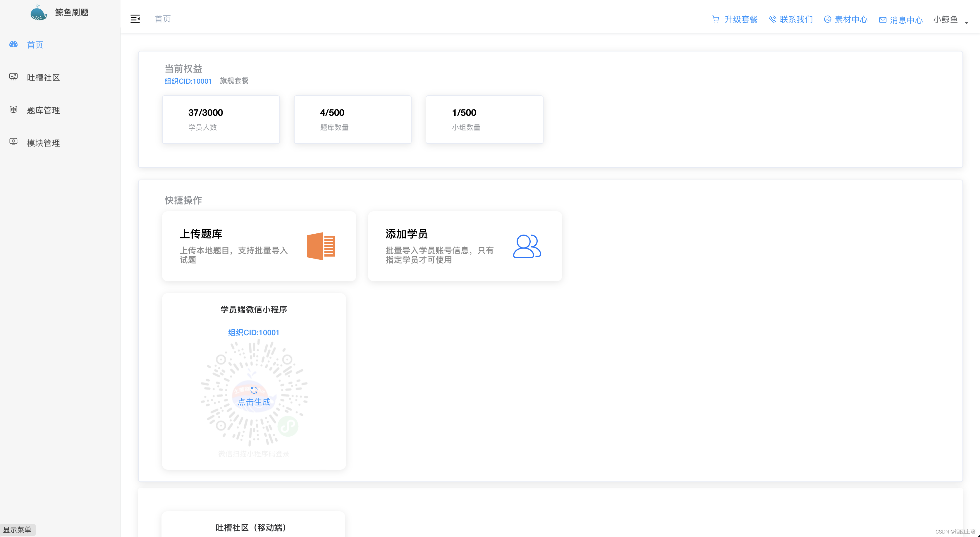Select 首页 in the sidebar menu
Viewport: 980px width, 537px height.
pyautogui.click(x=35, y=45)
